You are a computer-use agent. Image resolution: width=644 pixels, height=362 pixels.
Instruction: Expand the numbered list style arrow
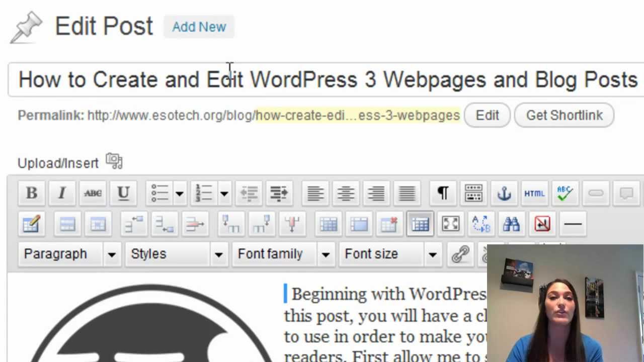(224, 194)
